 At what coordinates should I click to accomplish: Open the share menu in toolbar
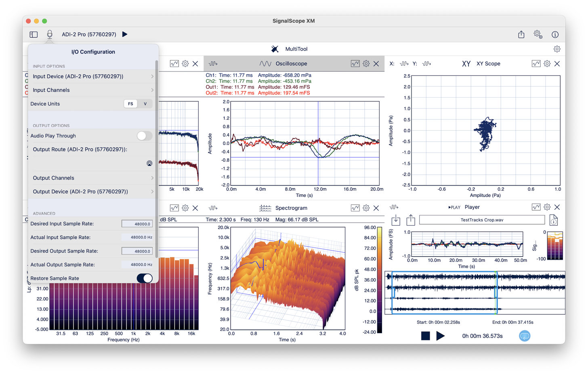click(521, 34)
